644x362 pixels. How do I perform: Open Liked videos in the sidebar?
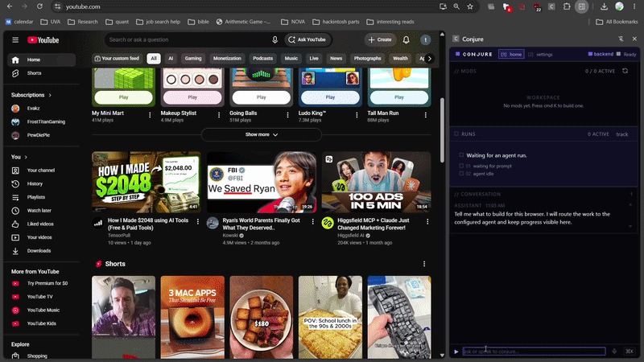click(x=41, y=224)
